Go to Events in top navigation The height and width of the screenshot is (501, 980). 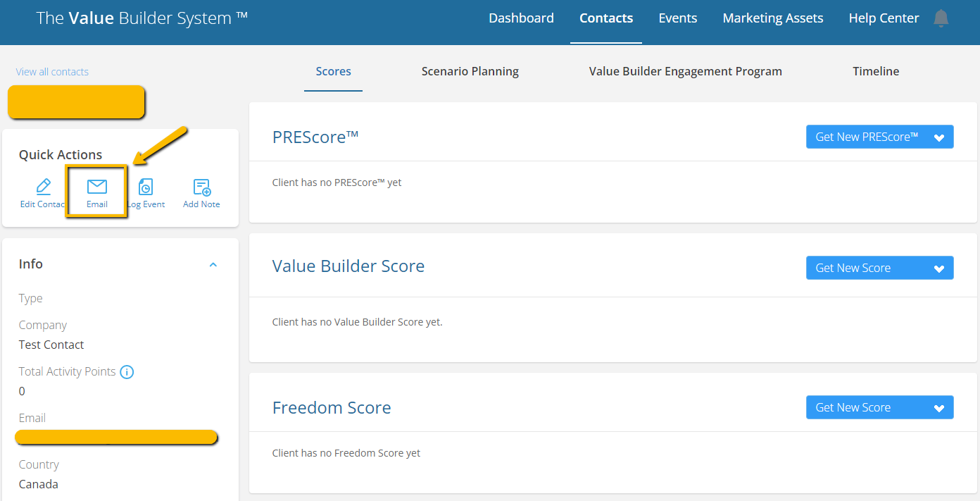678,18
